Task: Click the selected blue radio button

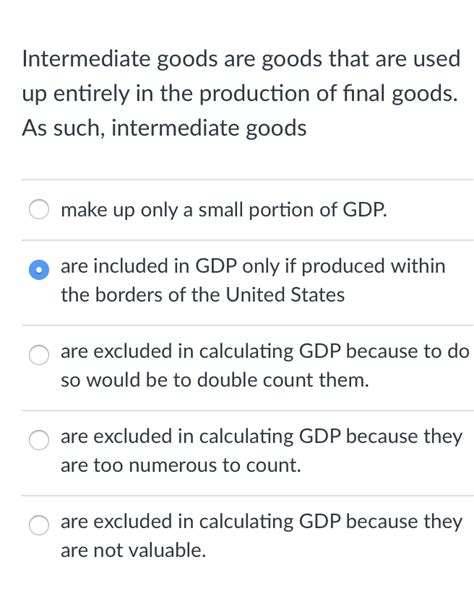Action: point(39,270)
